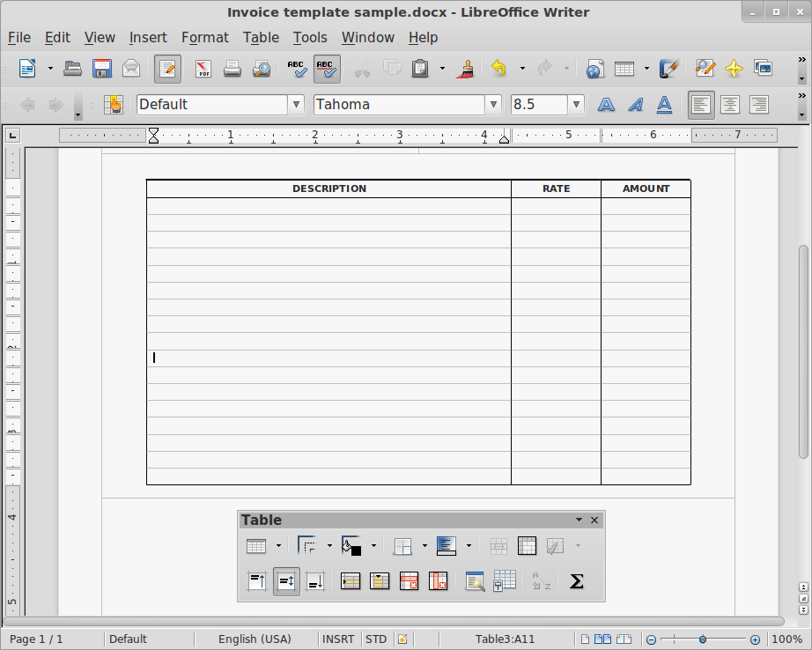
Task: Open the Insert menu
Action: (x=148, y=37)
